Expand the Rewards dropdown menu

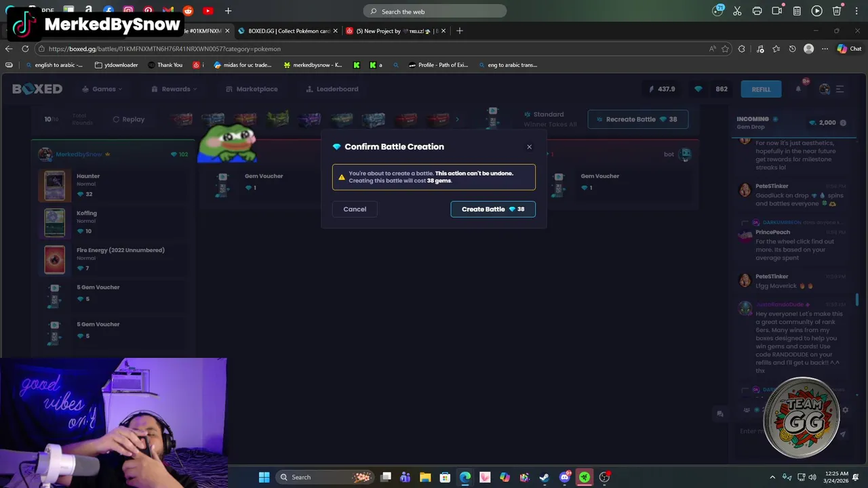[174, 89]
